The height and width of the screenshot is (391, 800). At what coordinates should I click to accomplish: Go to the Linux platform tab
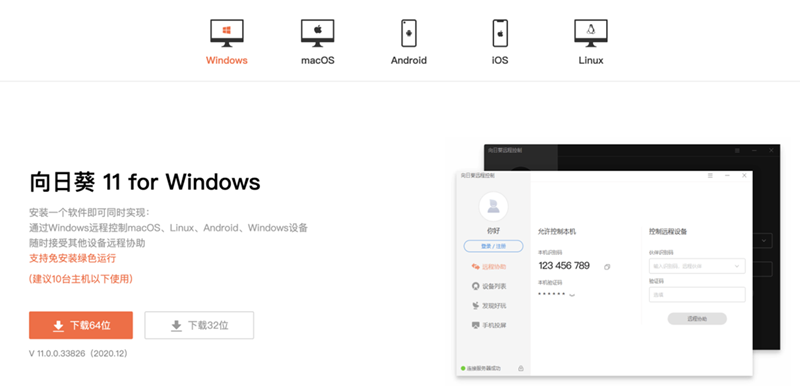[x=591, y=42]
